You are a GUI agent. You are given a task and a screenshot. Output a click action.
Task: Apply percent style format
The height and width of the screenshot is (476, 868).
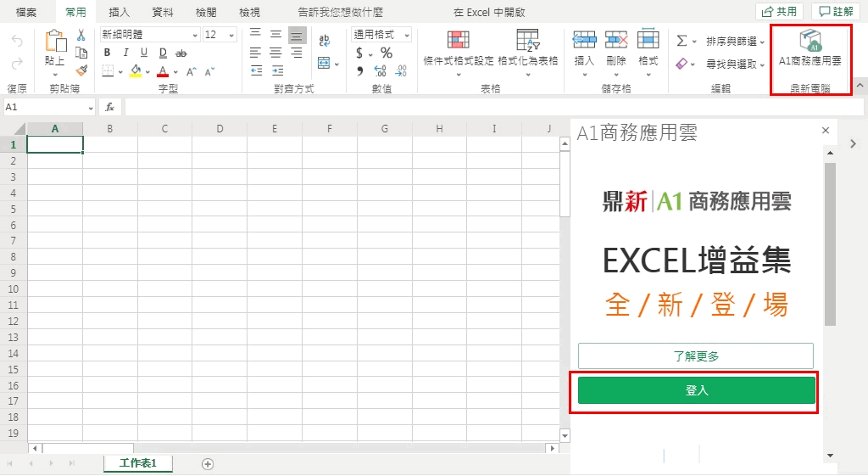tap(387, 53)
